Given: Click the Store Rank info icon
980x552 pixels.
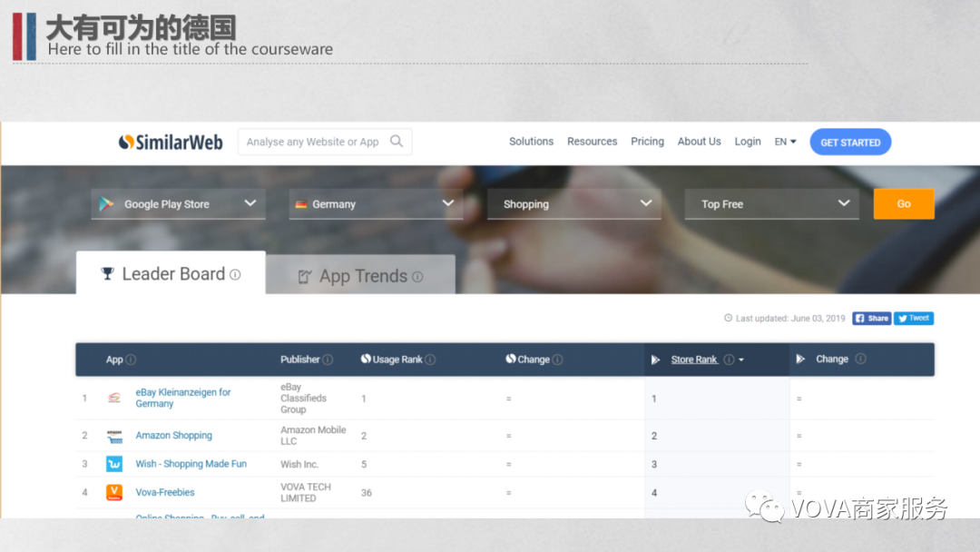Looking at the screenshot, I should (x=729, y=360).
